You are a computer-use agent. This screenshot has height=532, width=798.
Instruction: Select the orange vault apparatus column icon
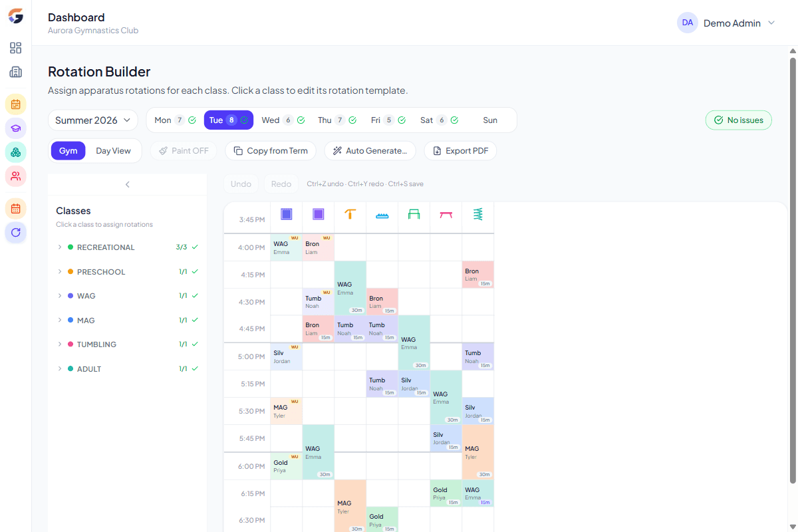[350, 214]
